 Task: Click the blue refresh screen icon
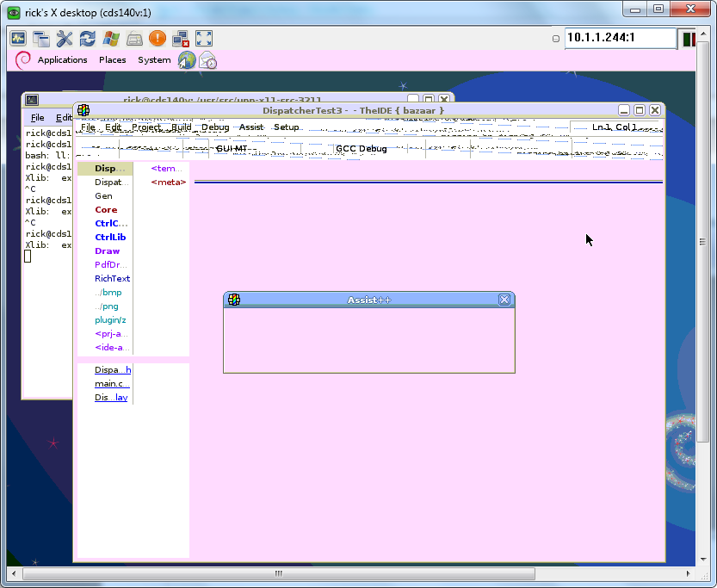[88, 39]
